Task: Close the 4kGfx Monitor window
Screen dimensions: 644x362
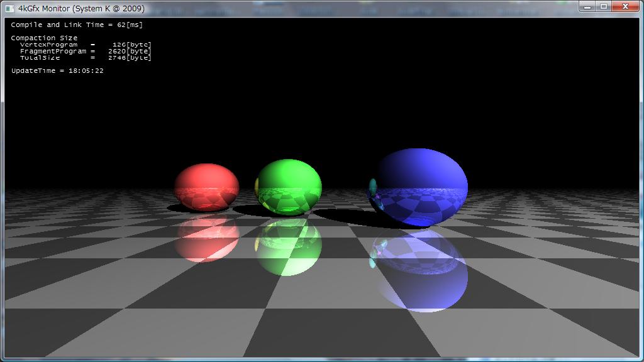Action: point(626,6)
